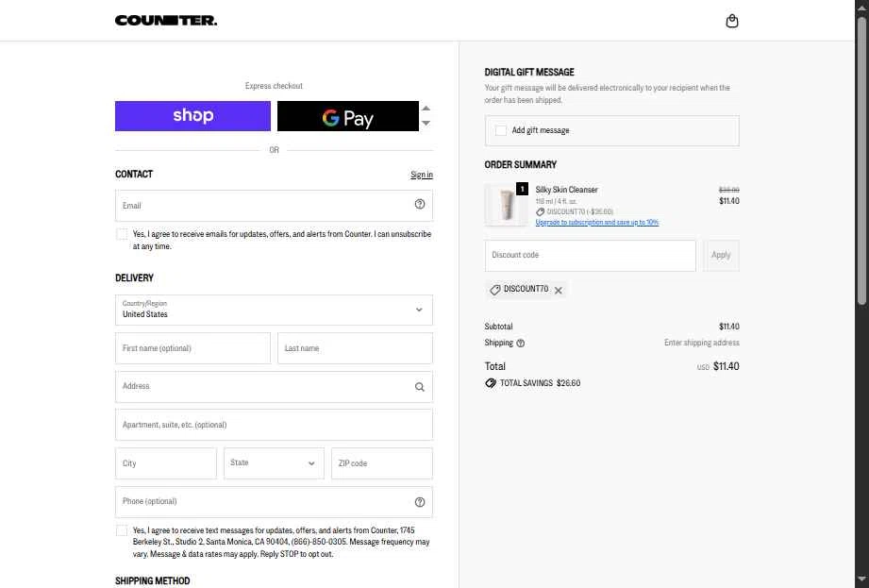Remove the DISCOUNT70 code tag
869x588 pixels.
coord(558,290)
